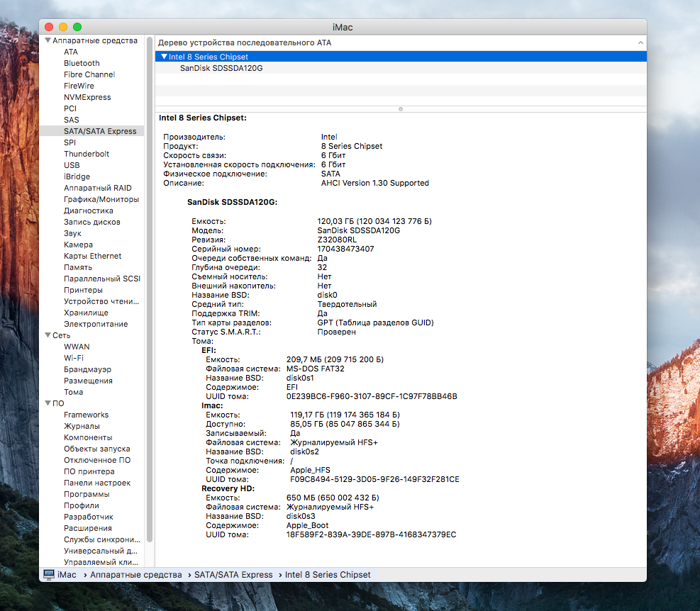This screenshot has width=700, height=611.
Task: Open Параллельный SCSI section
Action: 102,279
